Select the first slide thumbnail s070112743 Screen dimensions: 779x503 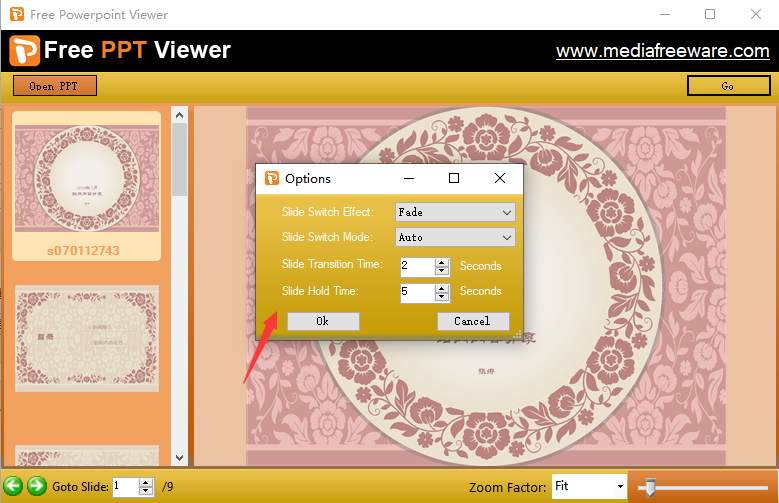point(86,185)
